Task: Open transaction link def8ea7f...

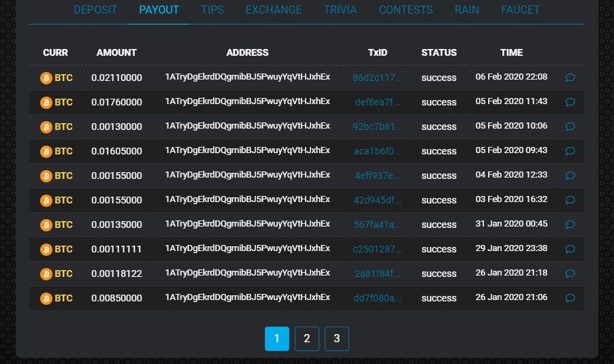Action: pyautogui.click(x=377, y=102)
